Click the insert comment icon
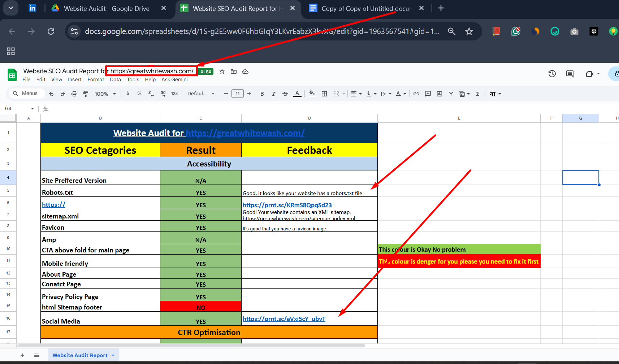This screenshot has width=619, height=364. point(428,94)
